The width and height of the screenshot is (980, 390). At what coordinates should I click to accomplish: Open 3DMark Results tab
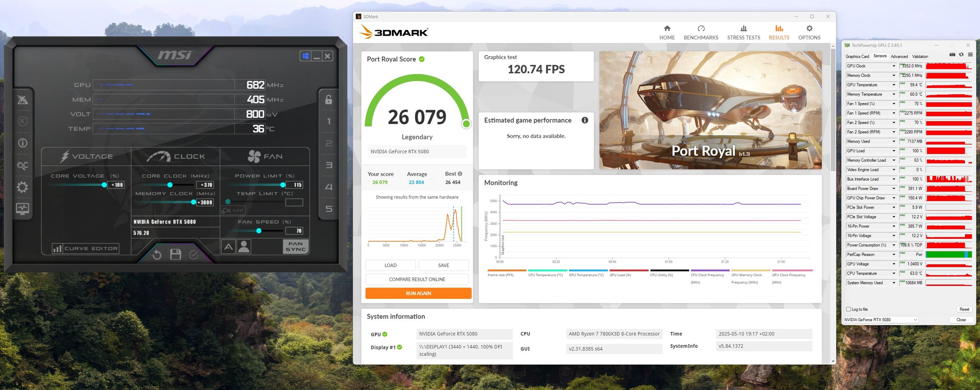tap(779, 33)
